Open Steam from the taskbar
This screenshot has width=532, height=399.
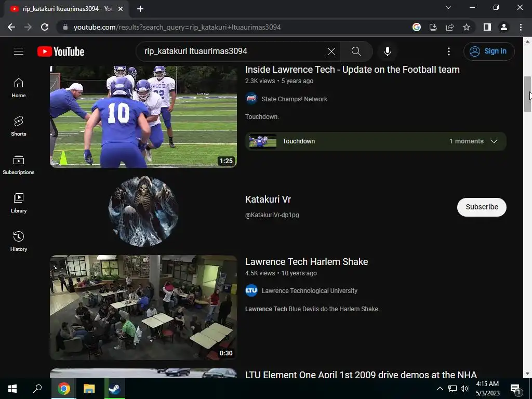[x=115, y=389]
